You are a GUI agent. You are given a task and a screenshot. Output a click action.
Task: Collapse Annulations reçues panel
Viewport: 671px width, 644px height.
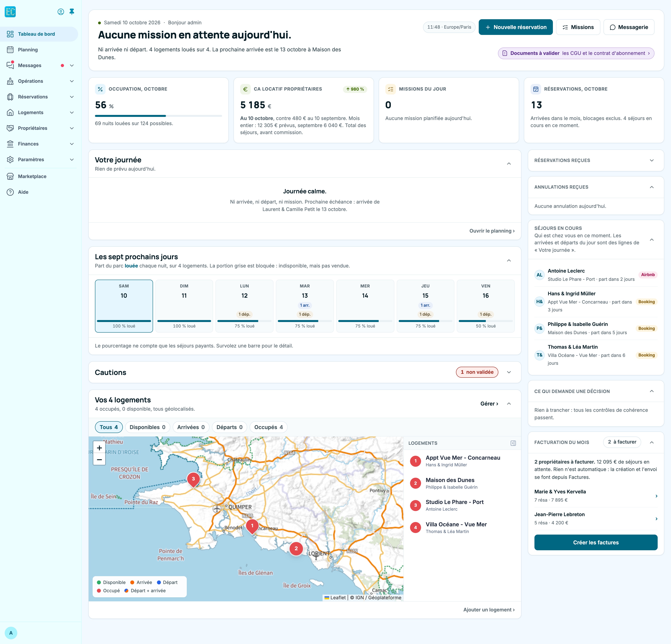(652, 187)
